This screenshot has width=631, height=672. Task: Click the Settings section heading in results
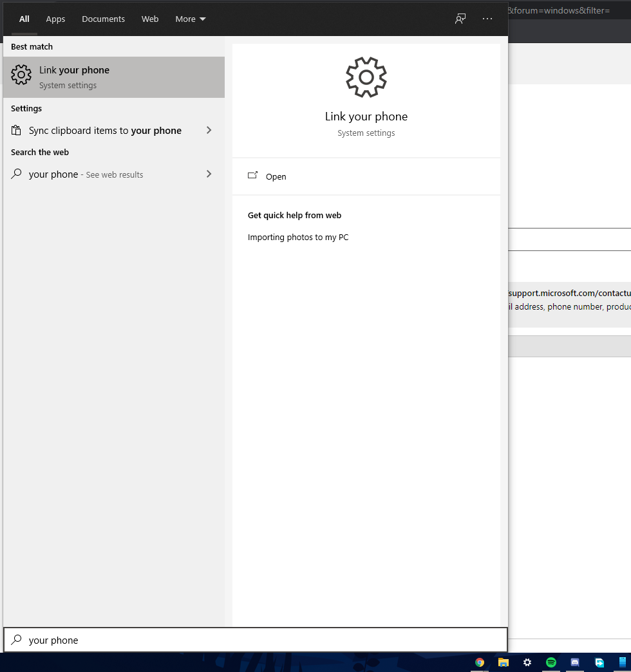pyautogui.click(x=26, y=108)
